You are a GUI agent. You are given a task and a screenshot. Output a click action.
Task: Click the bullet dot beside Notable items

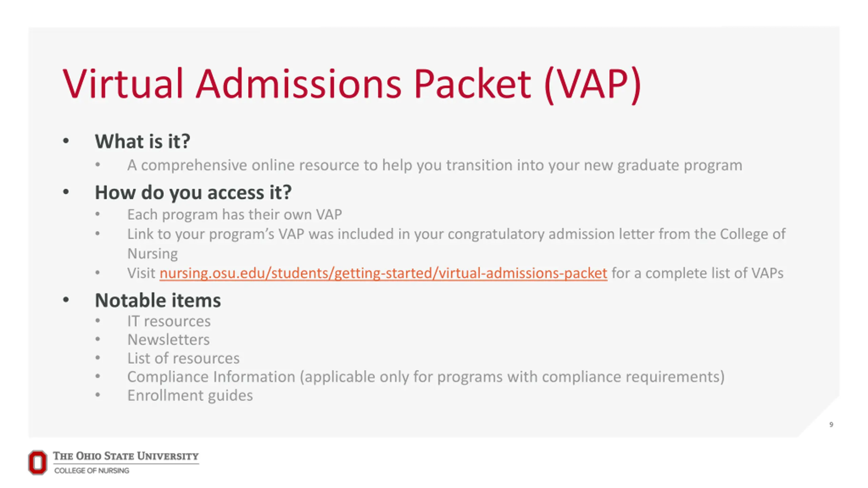[x=66, y=300]
